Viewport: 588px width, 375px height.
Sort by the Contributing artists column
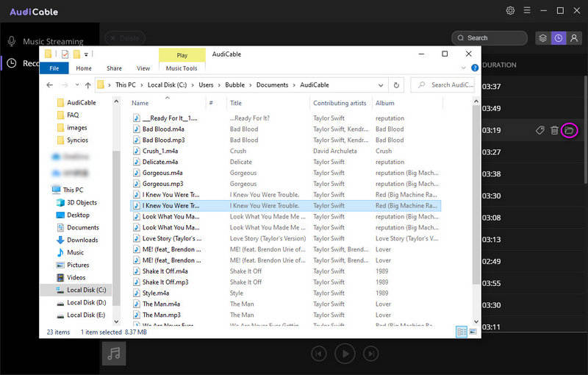[340, 103]
